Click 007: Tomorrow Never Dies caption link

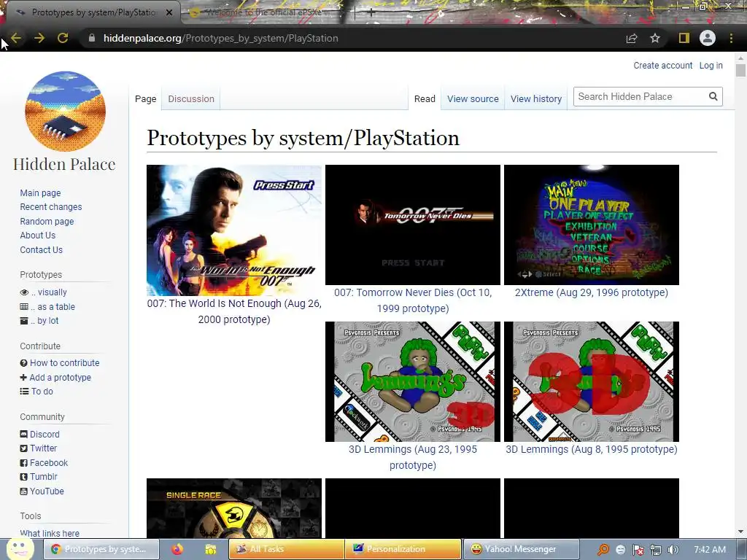tap(413, 300)
